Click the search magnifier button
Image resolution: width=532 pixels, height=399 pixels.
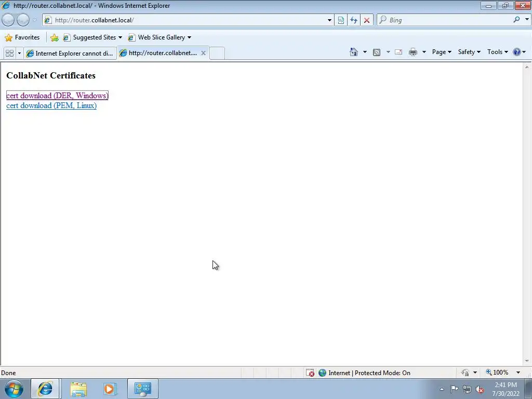point(516,20)
